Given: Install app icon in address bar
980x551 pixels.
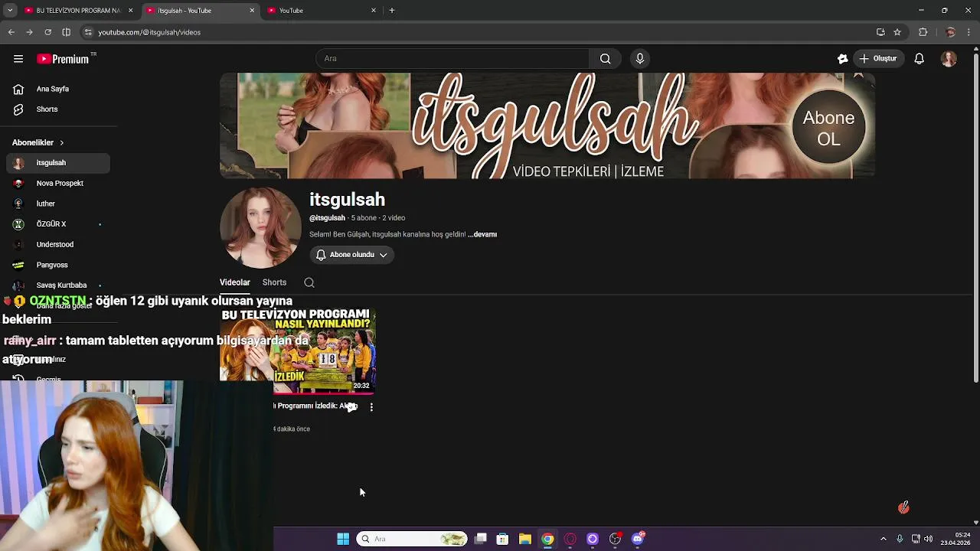Looking at the screenshot, I should [x=880, y=32].
